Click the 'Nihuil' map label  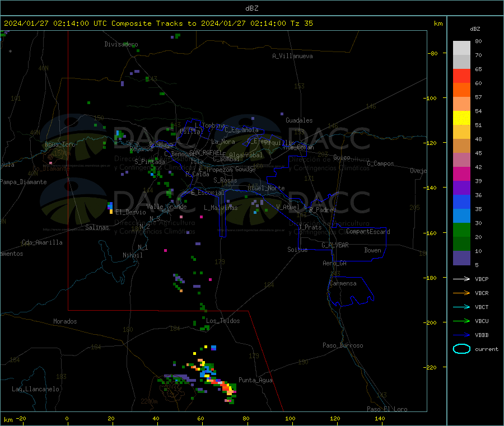pyautogui.click(x=132, y=255)
